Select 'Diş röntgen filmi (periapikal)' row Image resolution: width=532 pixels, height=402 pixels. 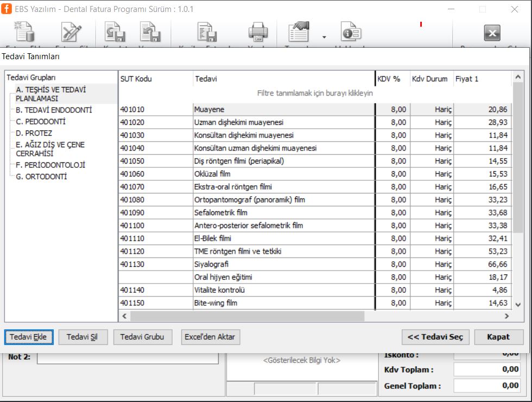(315, 161)
